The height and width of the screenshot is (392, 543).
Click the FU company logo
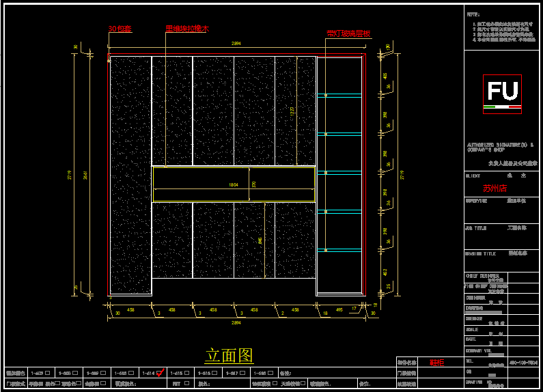pos(502,94)
